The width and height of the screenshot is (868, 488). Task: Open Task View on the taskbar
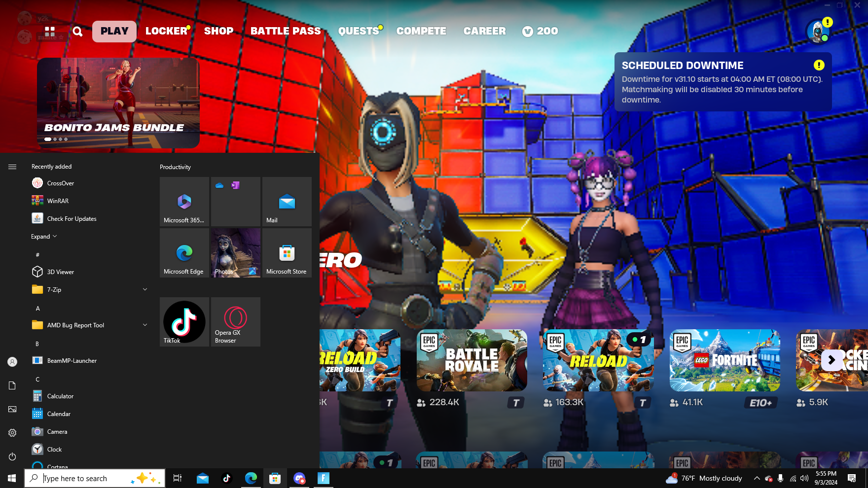click(x=178, y=478)
